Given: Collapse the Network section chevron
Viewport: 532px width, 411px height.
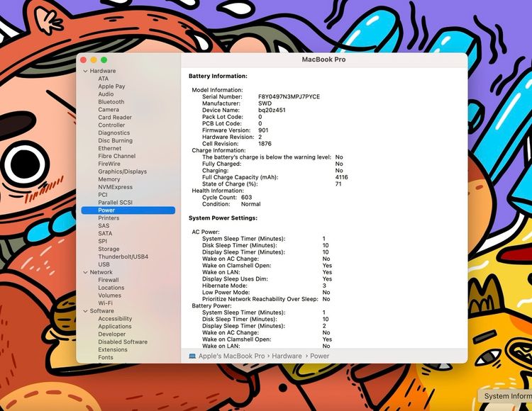Looking at the screenshot, I should click(86, 272).
